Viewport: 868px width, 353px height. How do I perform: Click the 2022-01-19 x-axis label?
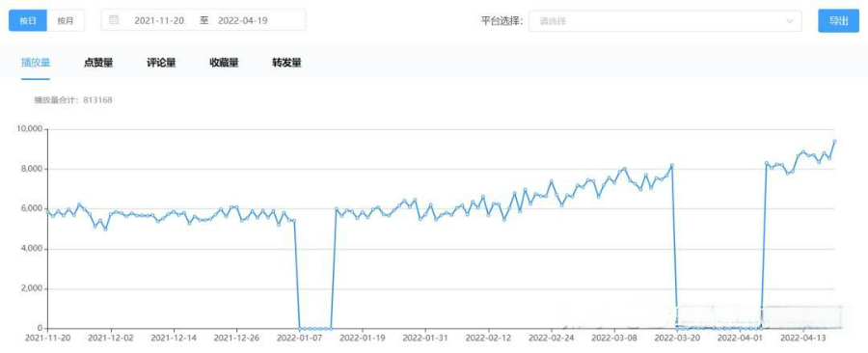(363, 338)
